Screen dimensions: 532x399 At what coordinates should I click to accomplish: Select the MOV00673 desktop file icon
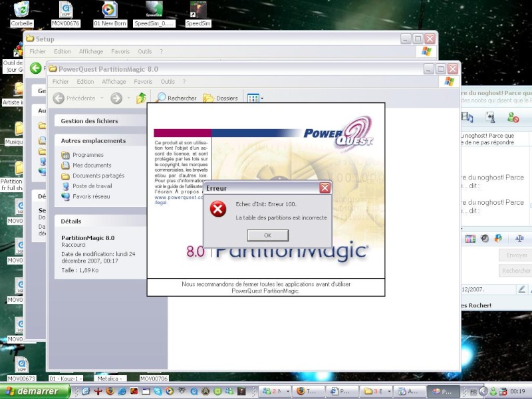22,369
